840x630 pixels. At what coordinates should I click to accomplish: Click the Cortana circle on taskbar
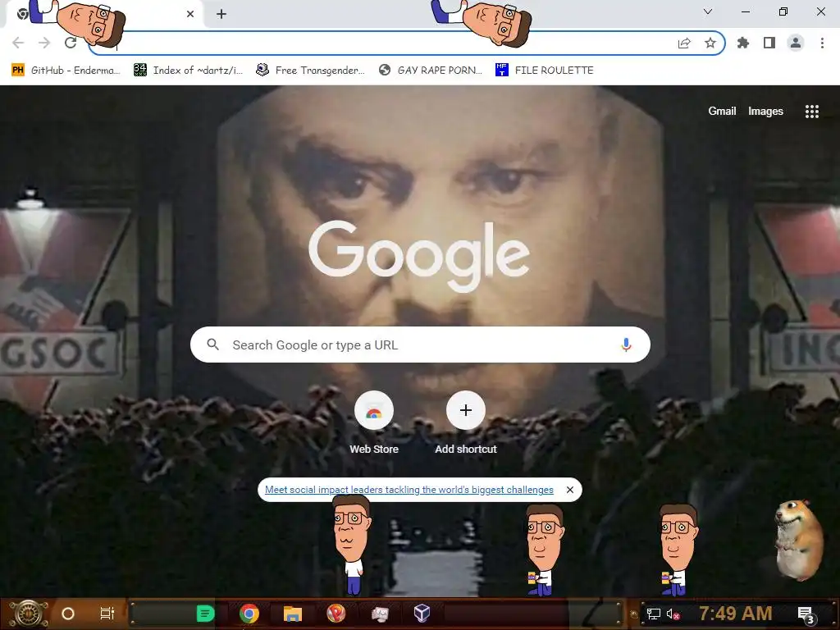pos(68,614)
